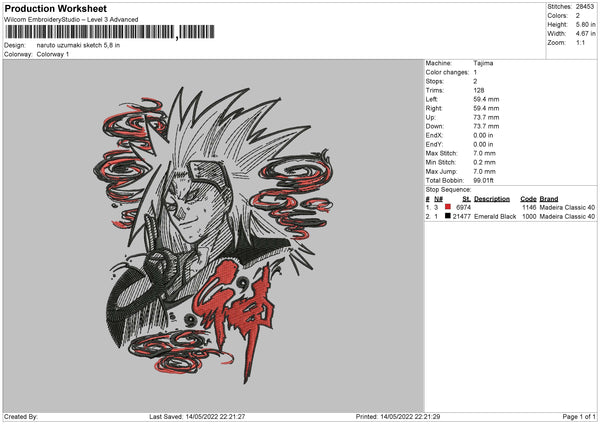Click the Zoom 1:1 value
Screen dimensions: 600x424
click(580, 42)
